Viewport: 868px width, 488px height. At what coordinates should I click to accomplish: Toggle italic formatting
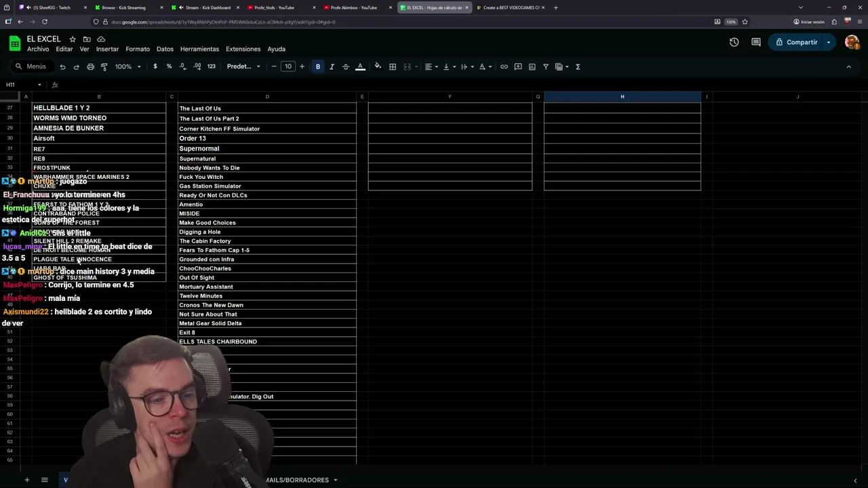(332, 66)
